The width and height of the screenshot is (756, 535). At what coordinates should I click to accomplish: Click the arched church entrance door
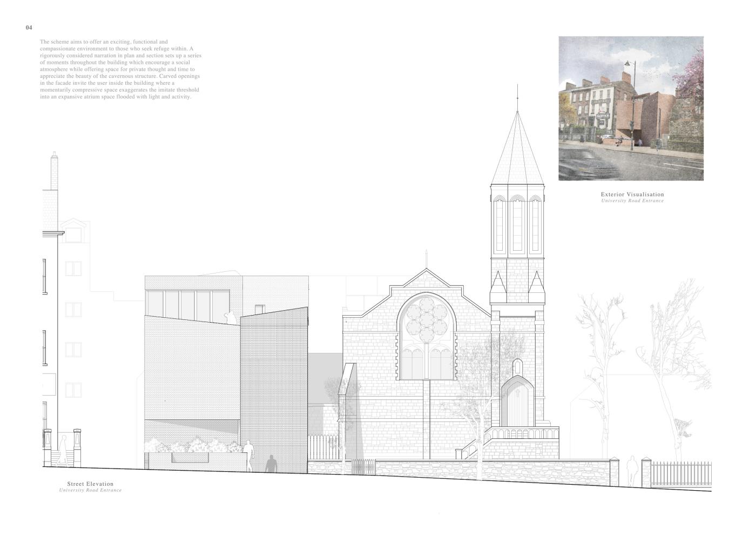coord(517,403)
